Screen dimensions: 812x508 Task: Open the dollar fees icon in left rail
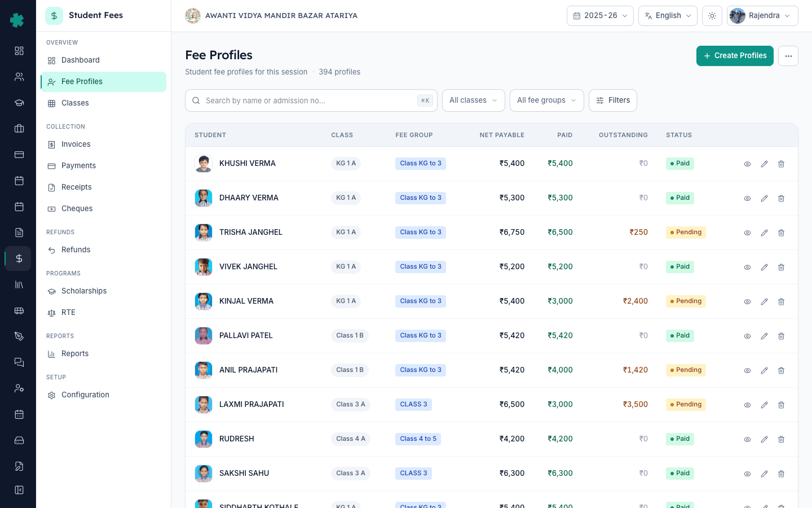click(19, 259)
